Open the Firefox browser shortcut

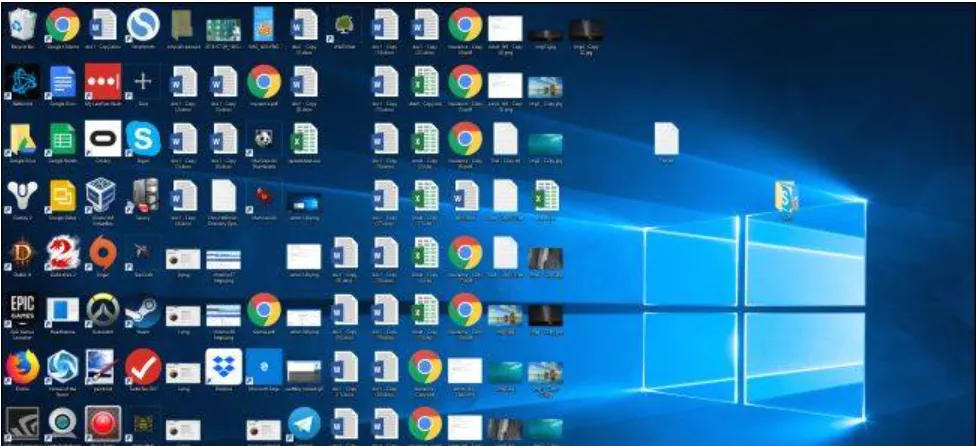pos(22,367)
